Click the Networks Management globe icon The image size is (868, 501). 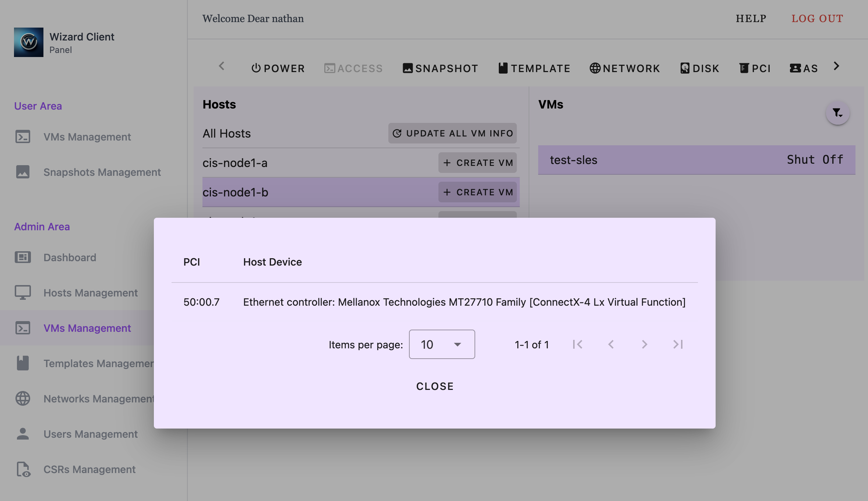(23, 398)
